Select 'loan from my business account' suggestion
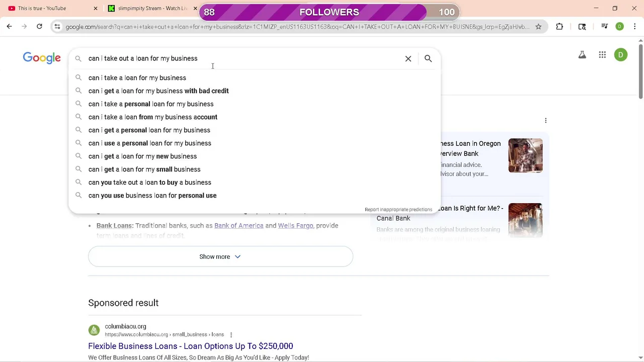Screen dimensions: 644x362 pos(153,117)
